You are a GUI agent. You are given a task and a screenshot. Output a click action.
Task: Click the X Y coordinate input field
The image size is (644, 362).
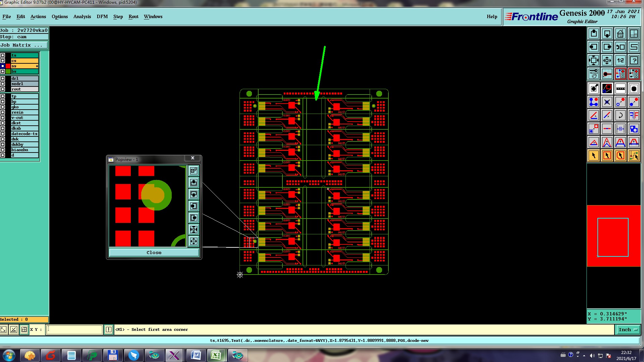[74, 330]
